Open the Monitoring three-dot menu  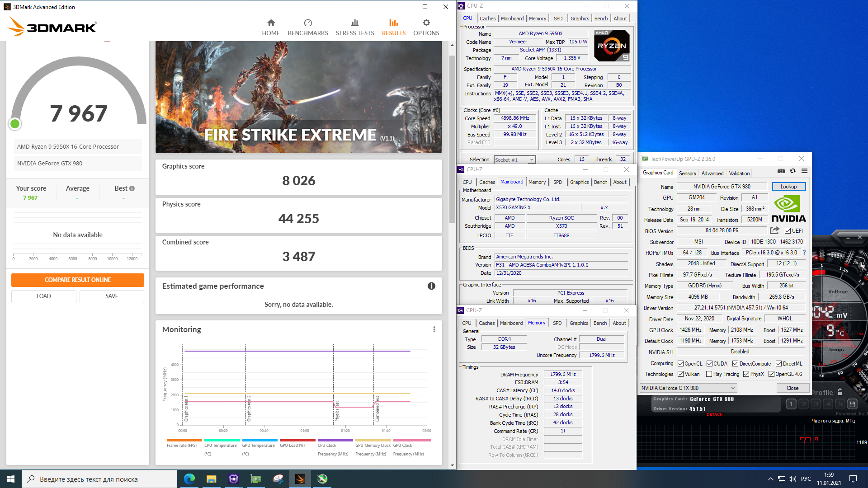[434, 329]
